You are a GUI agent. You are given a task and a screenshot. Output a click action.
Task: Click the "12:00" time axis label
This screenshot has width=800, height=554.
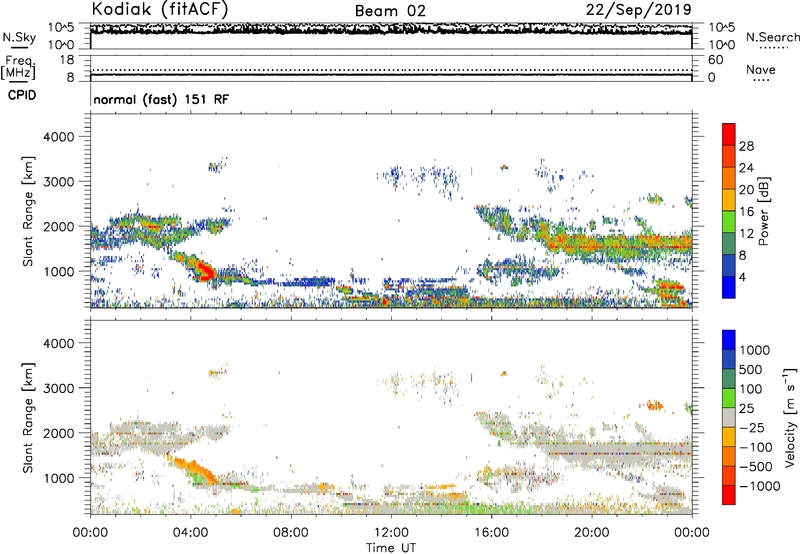(x=391, y=533)
